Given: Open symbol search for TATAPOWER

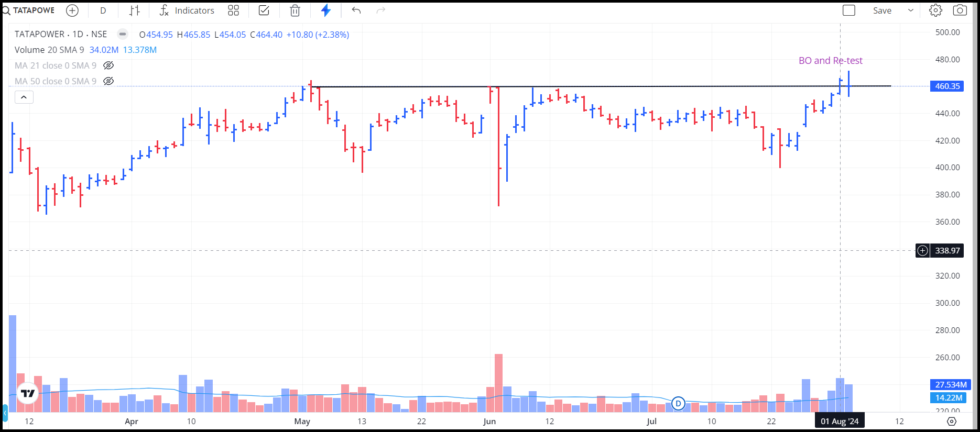Looking at the screenshot, I should click(x=28, y=10).
